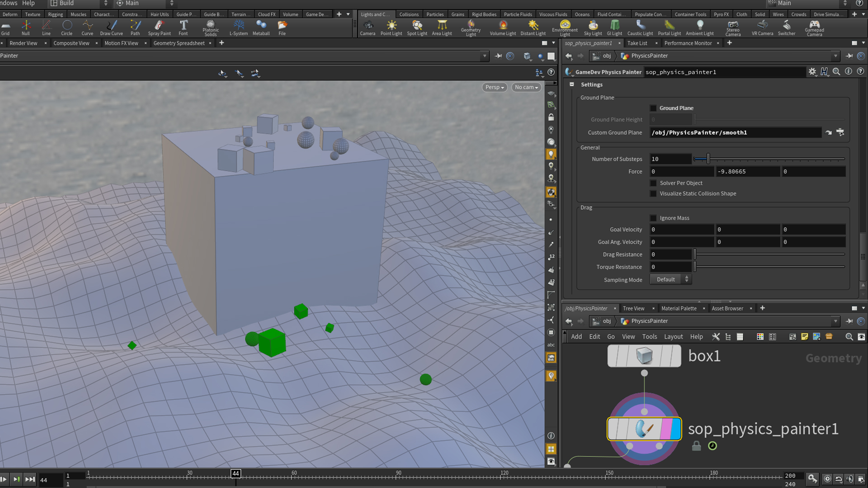The image size is (868, 488).
Task: Open the node chooser for Custom Ground Plane
Action: 840,132
